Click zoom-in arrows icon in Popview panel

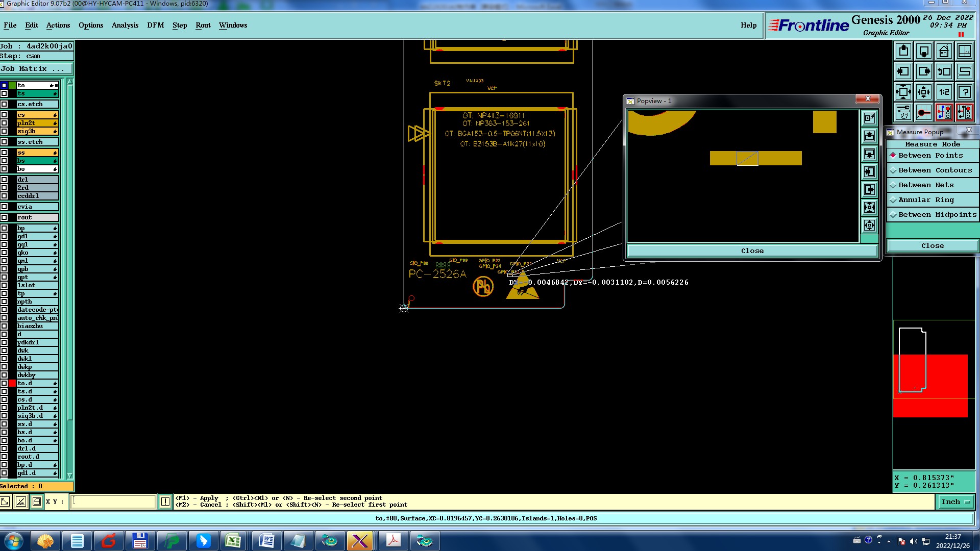[x=869, y=207]
